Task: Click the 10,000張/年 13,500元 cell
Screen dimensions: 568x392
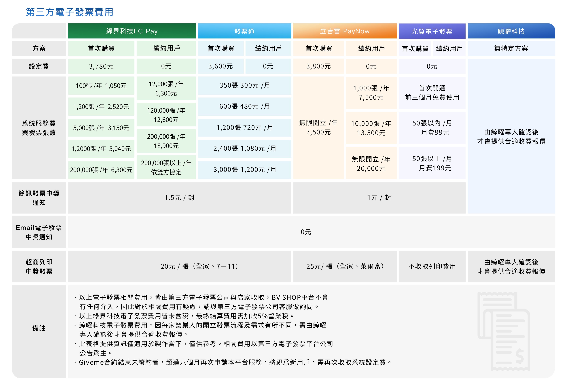Action: 371,128
